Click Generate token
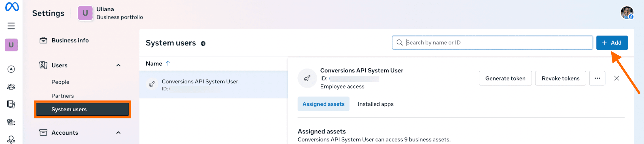The image size is (644, 144). pos(505,78)
